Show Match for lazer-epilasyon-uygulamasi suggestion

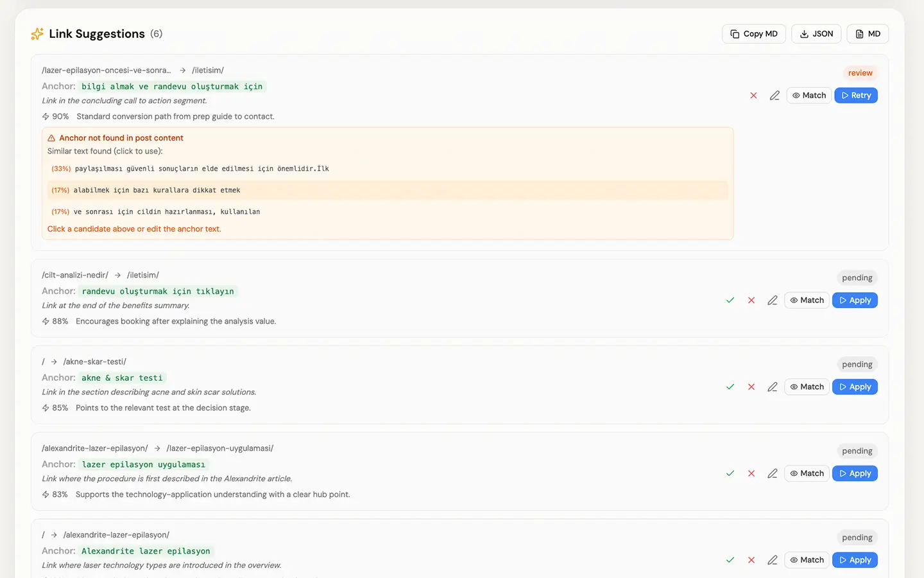(x=807, y=474)
